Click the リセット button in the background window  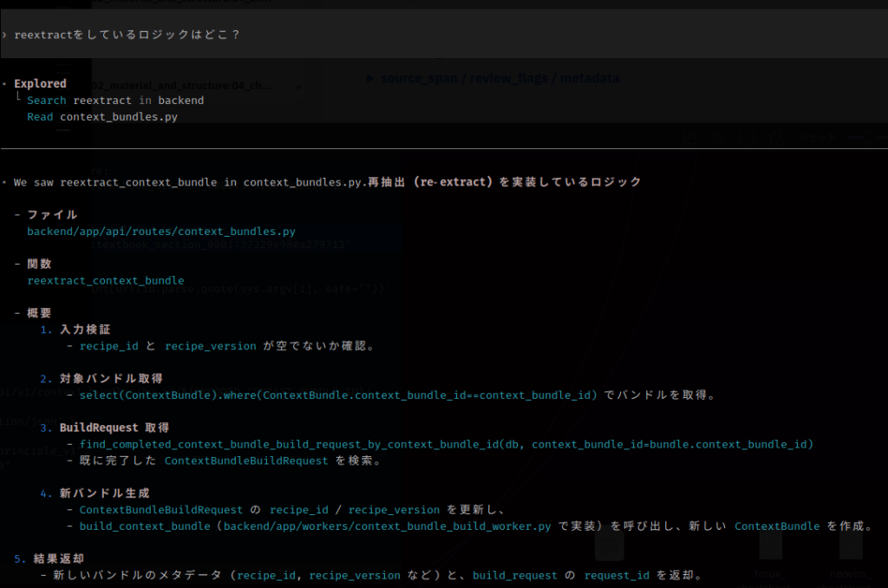817,138
